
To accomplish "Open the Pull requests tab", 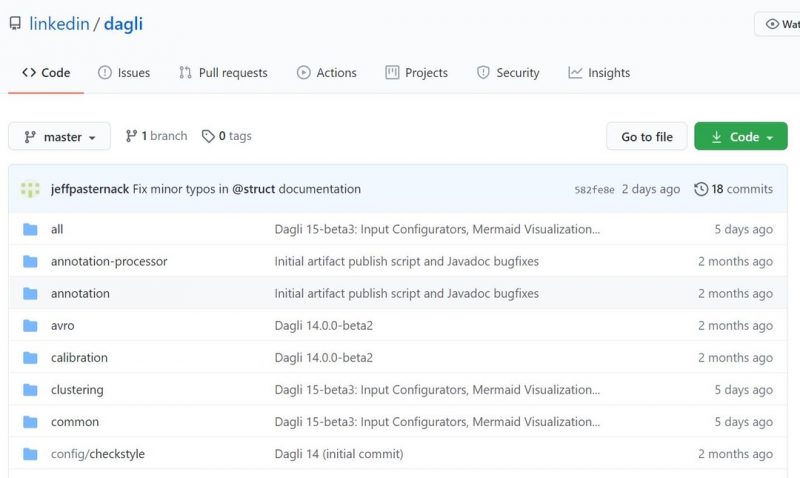I will 223,73.
